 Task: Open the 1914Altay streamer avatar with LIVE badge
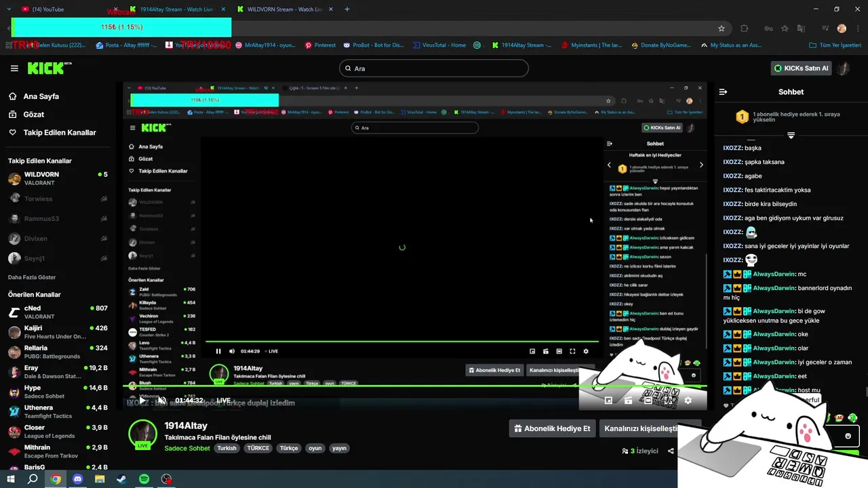pos(143,434)
